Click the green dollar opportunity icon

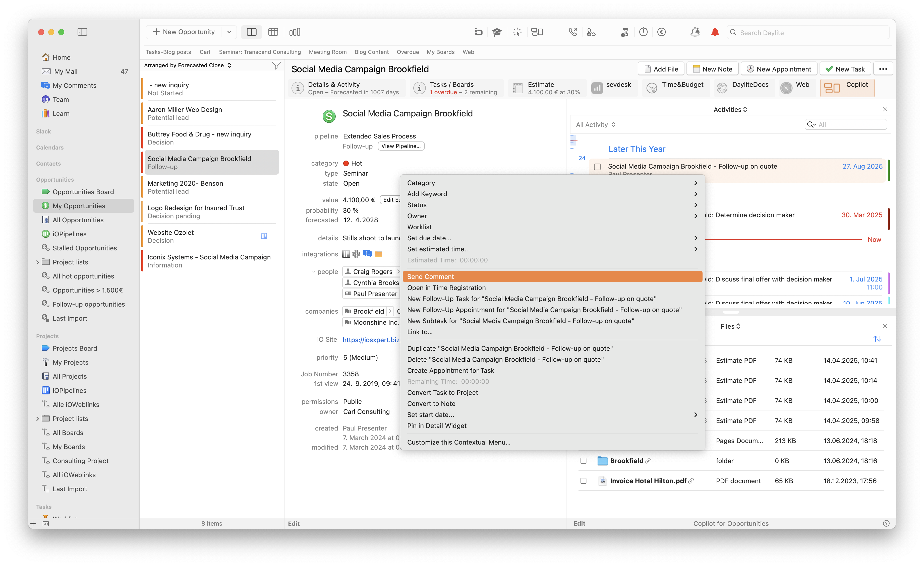[329, 116]
